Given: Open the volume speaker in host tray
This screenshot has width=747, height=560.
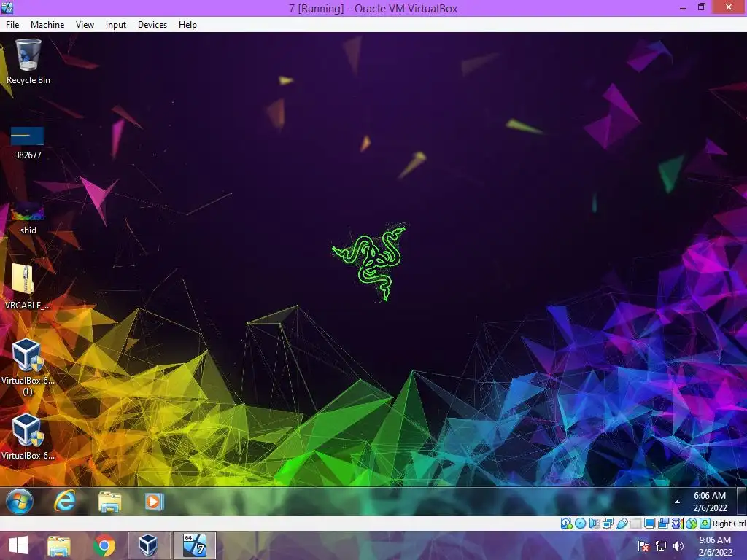Looking at the screenshot, I should 678,545.
